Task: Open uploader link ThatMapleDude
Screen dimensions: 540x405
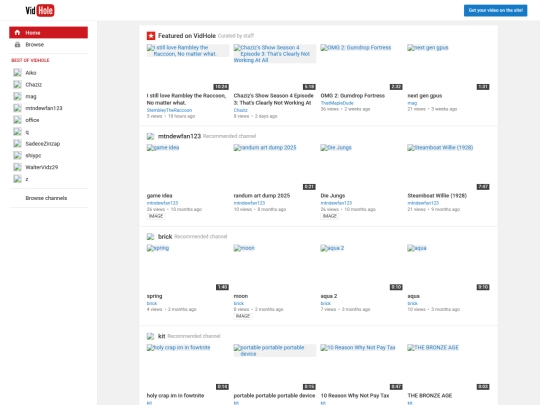Action: tap(337, 103)
